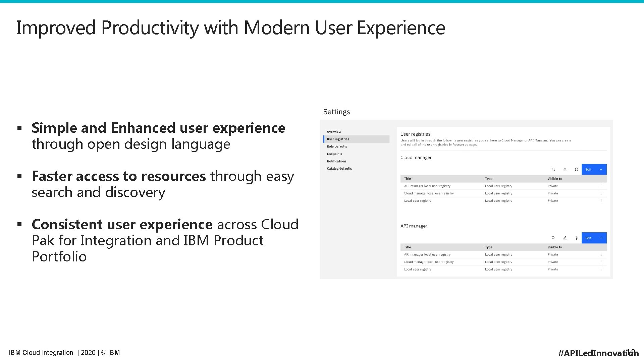The height and width of the screenshot is (362, 644).
Task: Click search icon in API manager table
Action: click(x=553, y=238)
